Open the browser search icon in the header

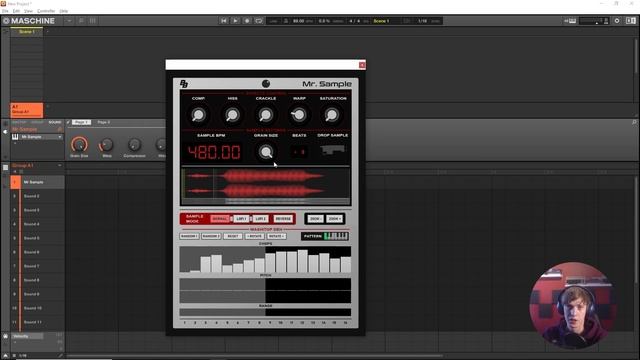[81, 21]
